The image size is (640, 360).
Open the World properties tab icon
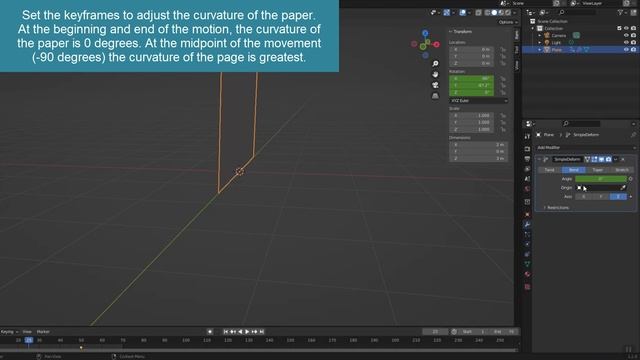pos(527,189)
